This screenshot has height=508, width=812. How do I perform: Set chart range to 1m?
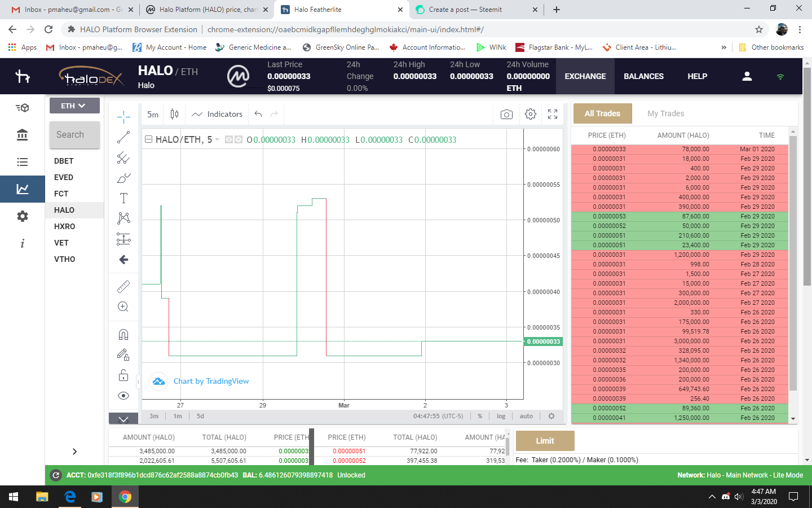(x=178, y=416)
